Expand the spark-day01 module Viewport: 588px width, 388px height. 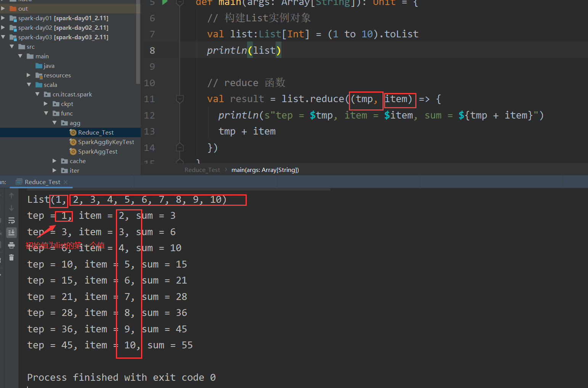pos(3,18)
